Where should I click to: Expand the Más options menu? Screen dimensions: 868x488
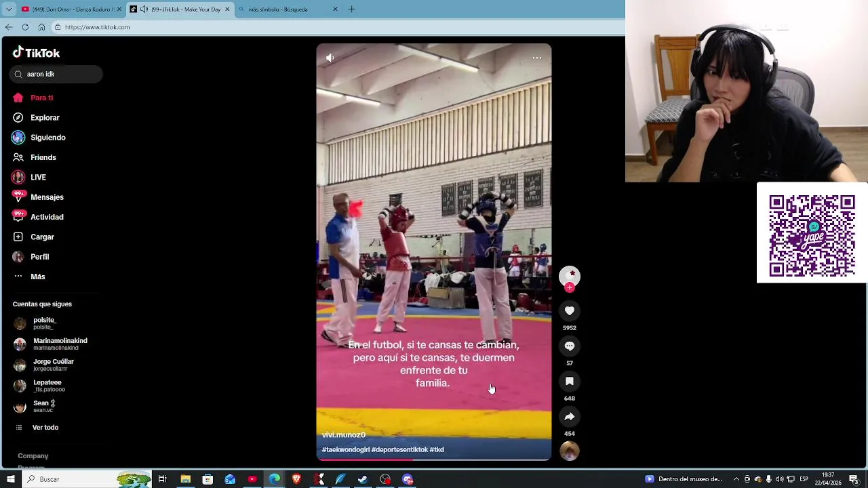tap(29, 277)
